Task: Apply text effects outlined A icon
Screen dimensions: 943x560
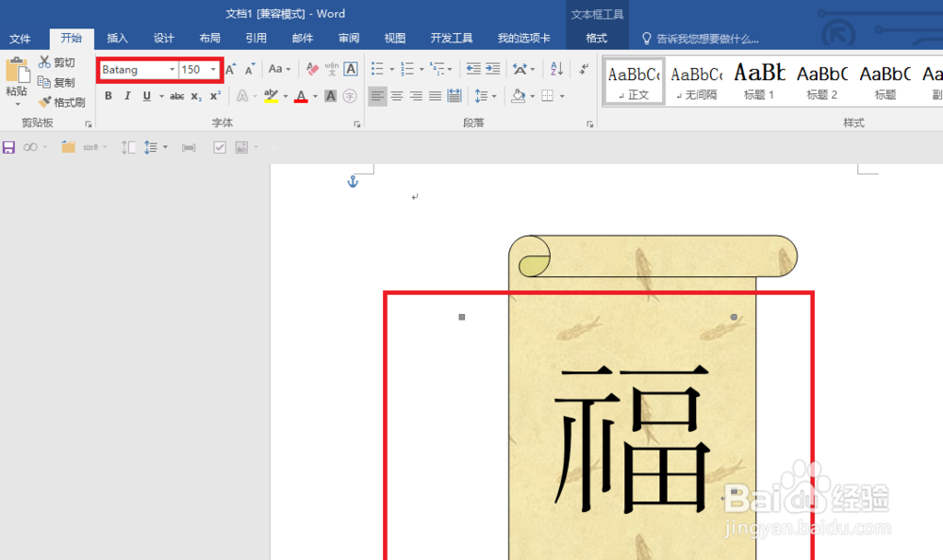Action: click(x=241, y=96)
